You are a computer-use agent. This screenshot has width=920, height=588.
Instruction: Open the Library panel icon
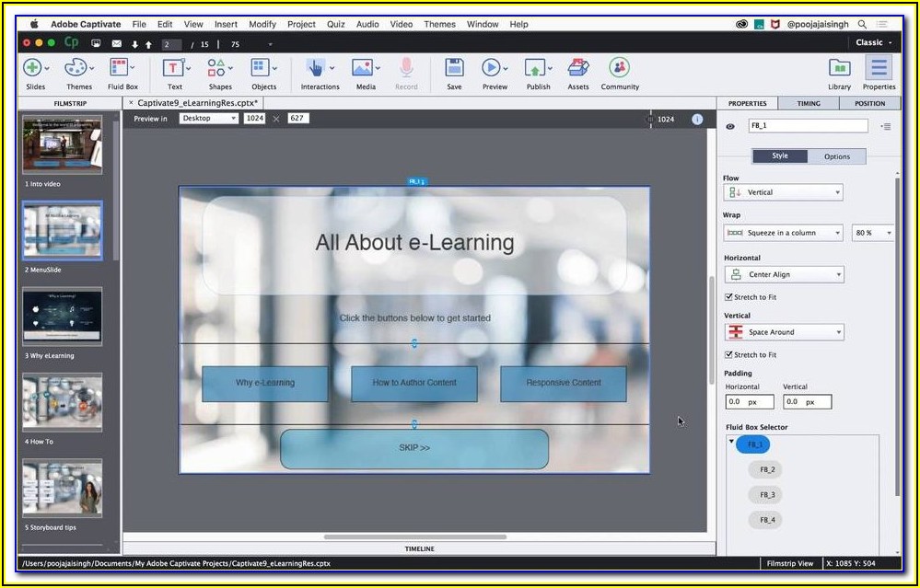pos(839,68)
